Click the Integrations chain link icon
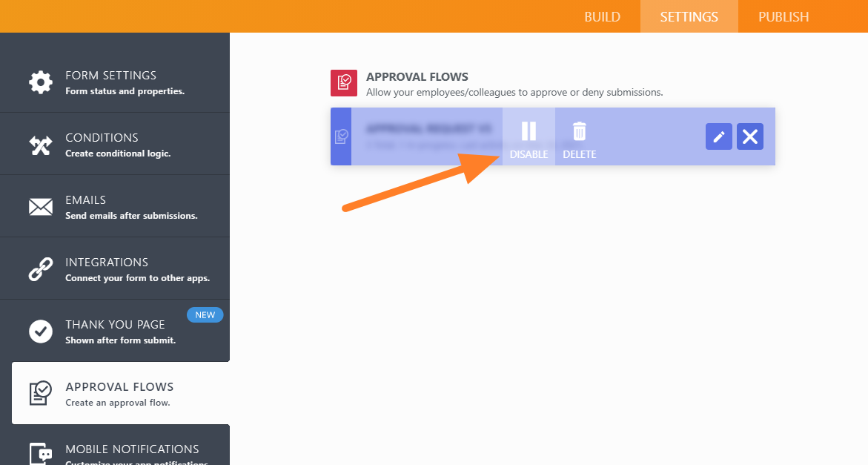 click(41, 269)
